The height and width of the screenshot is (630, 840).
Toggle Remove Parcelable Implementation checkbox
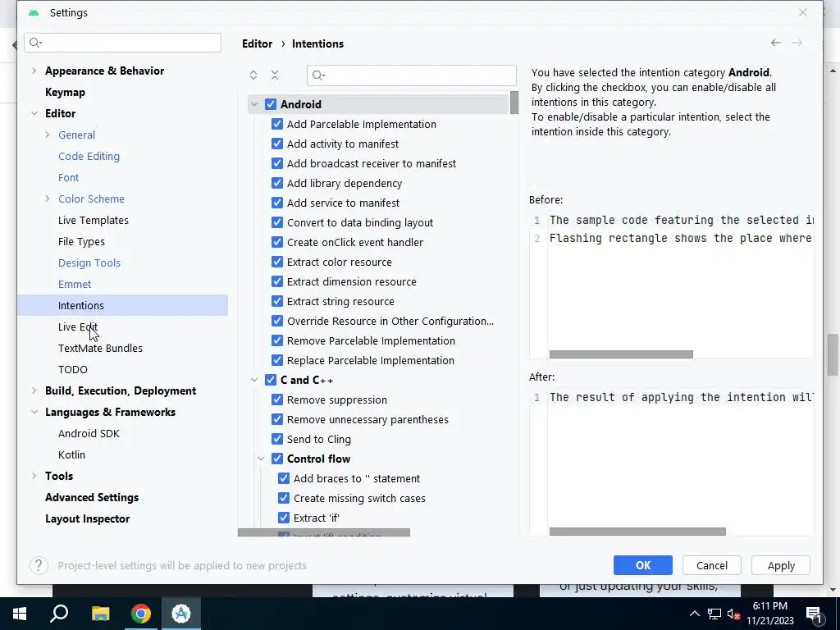[277, 340]
